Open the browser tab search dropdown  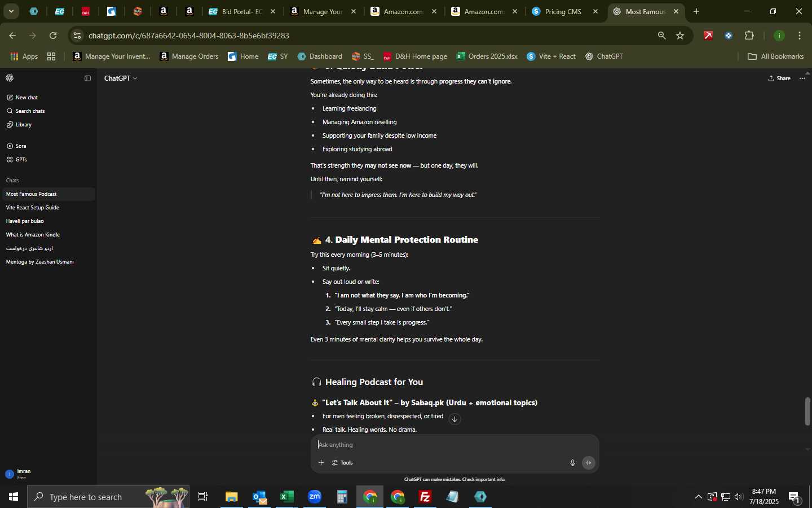click(x=11, y=11)
